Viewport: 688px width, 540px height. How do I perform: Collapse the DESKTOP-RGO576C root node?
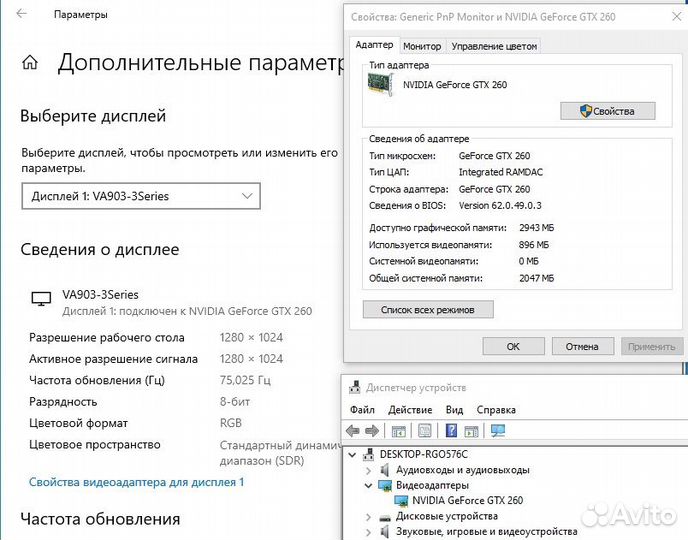tap(352, 454)
